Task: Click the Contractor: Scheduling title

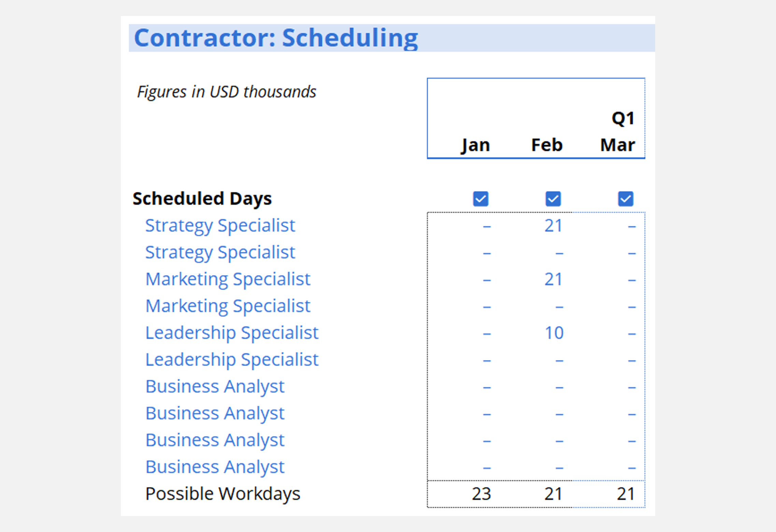Action: pyautogui.click(x=276, y=38)
